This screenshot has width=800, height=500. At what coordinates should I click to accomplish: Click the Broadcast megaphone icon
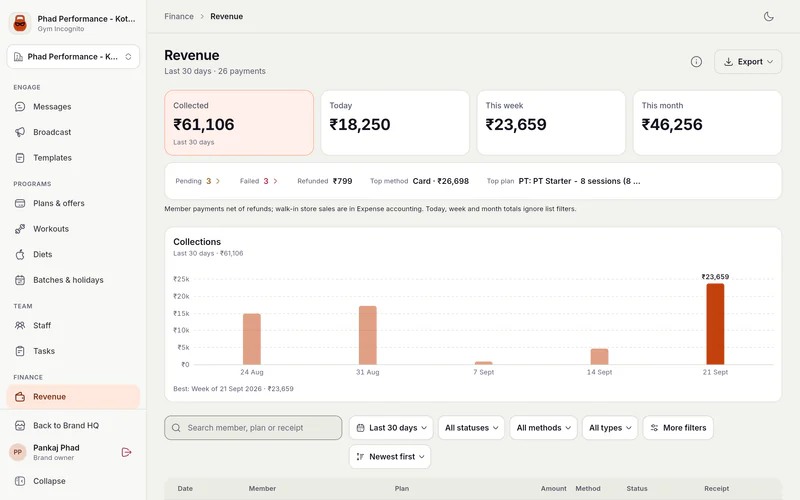(20, 132)
